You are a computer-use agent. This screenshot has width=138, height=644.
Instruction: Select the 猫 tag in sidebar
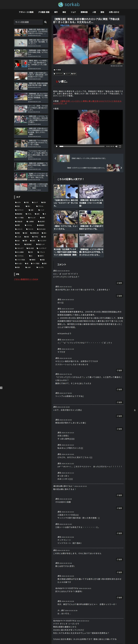tap(27, 264)
